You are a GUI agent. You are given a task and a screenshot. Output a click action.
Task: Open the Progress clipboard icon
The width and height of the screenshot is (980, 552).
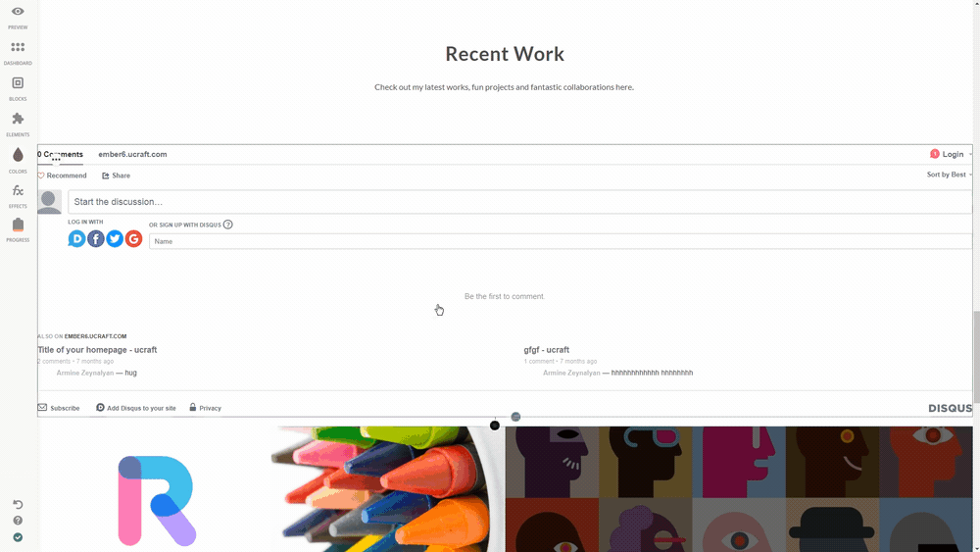tap(18, 225)
